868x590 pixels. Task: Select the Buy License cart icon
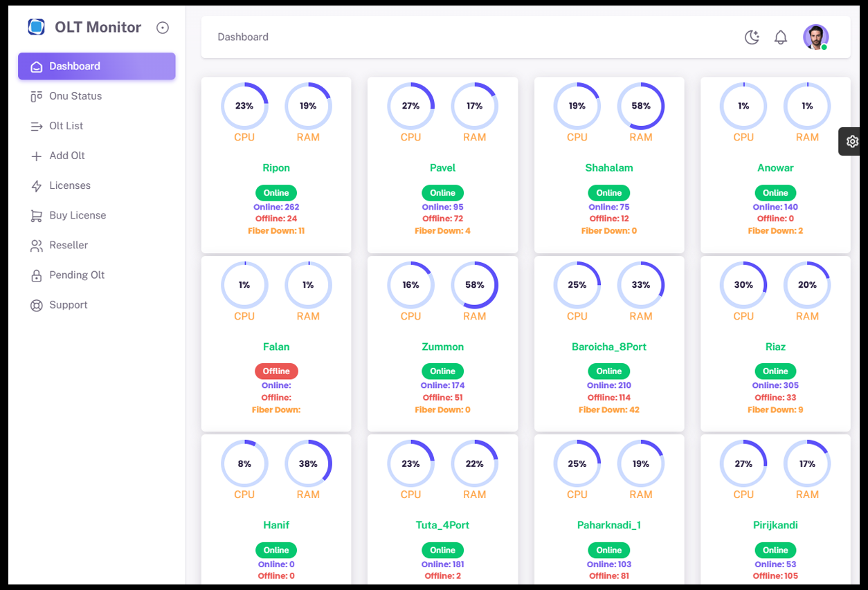(36, 215)
